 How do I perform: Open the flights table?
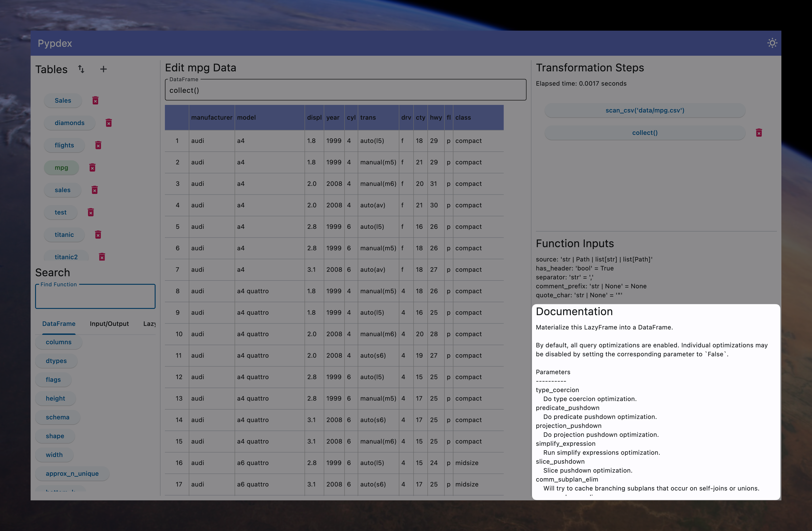64,145
